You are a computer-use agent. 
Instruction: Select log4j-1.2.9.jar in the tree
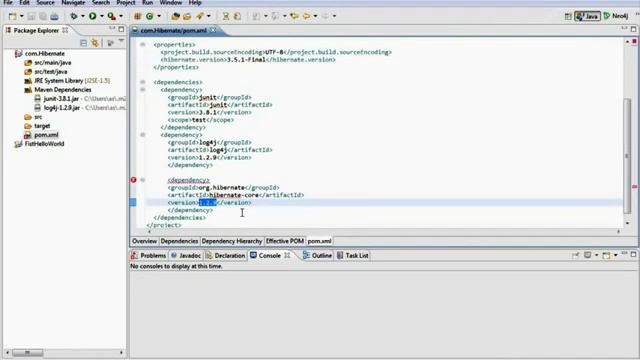click(x=62, y=108)
